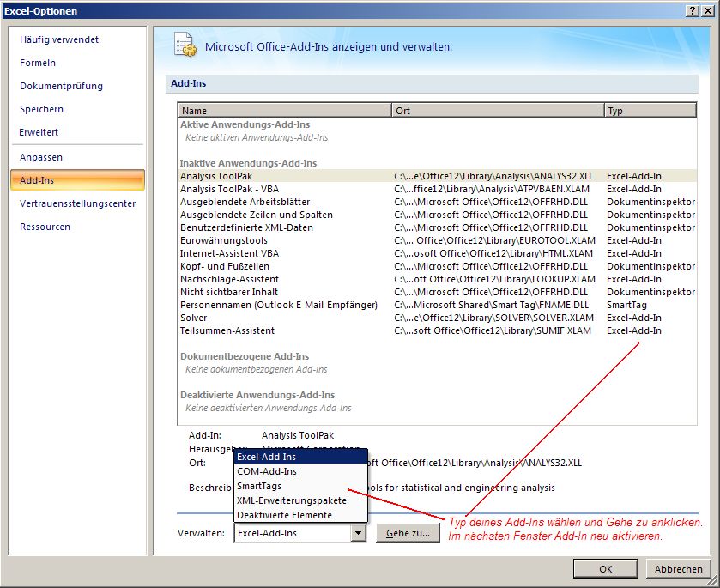Select Ausgeblendete Zeilen und Spalten row

(x=438, y=215)
